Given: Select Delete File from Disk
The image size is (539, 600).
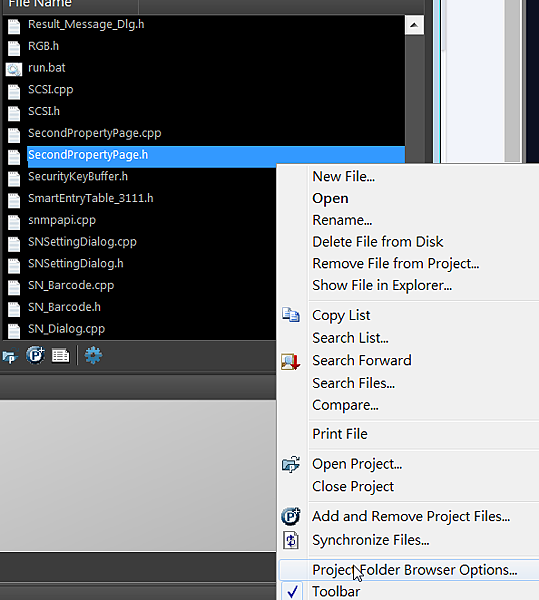Looking at the screenshot, I should coord(378,242).
